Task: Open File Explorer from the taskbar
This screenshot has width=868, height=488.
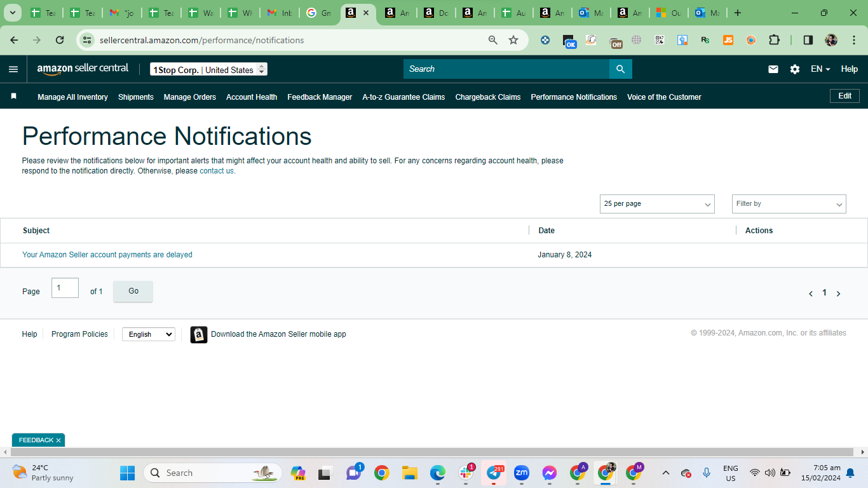Action: click(x=410, y=473)
